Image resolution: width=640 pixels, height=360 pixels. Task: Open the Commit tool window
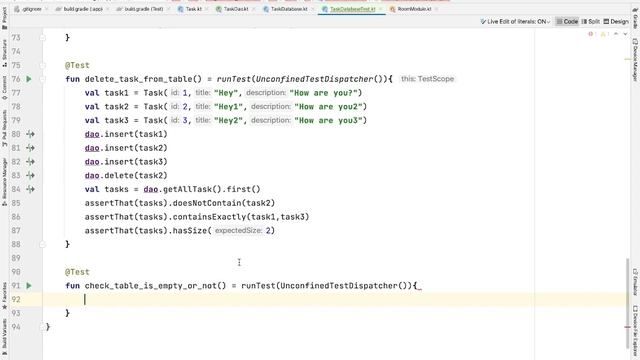[4, 88]
